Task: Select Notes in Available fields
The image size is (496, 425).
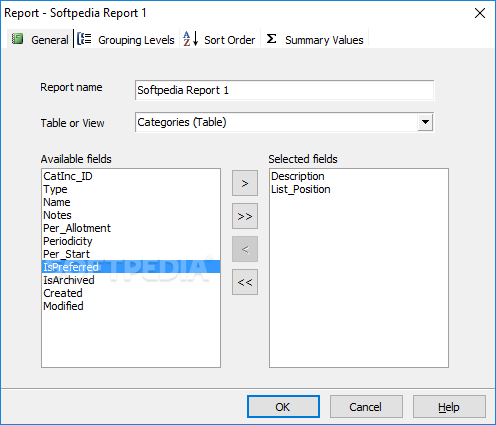Action: tap(131, 215)
